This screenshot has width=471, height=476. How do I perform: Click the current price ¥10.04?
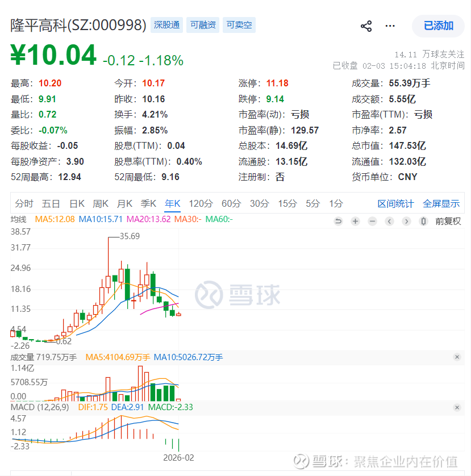tap(53, 55)
